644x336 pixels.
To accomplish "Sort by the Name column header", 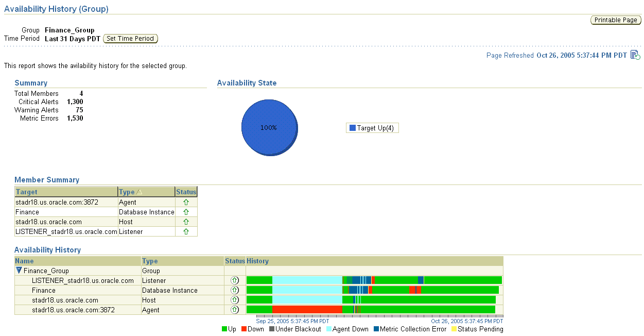I will click(24, 261).
